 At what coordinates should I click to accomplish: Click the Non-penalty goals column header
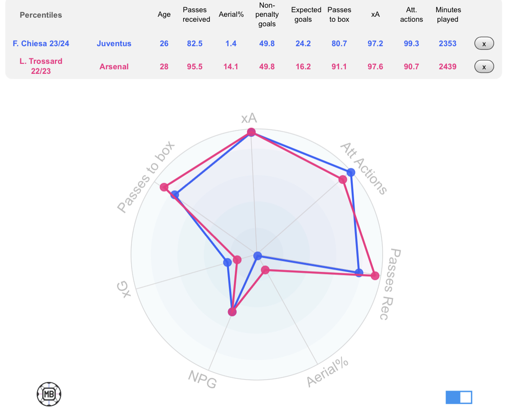click(x=267, y=14)
